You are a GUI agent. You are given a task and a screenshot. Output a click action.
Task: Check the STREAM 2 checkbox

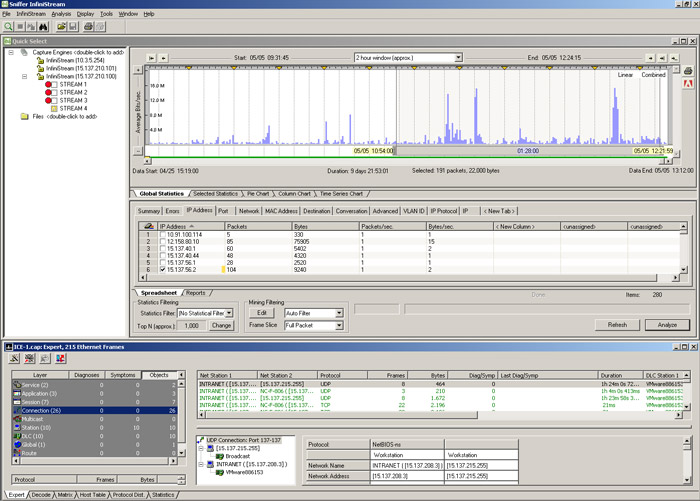(54, 92)
